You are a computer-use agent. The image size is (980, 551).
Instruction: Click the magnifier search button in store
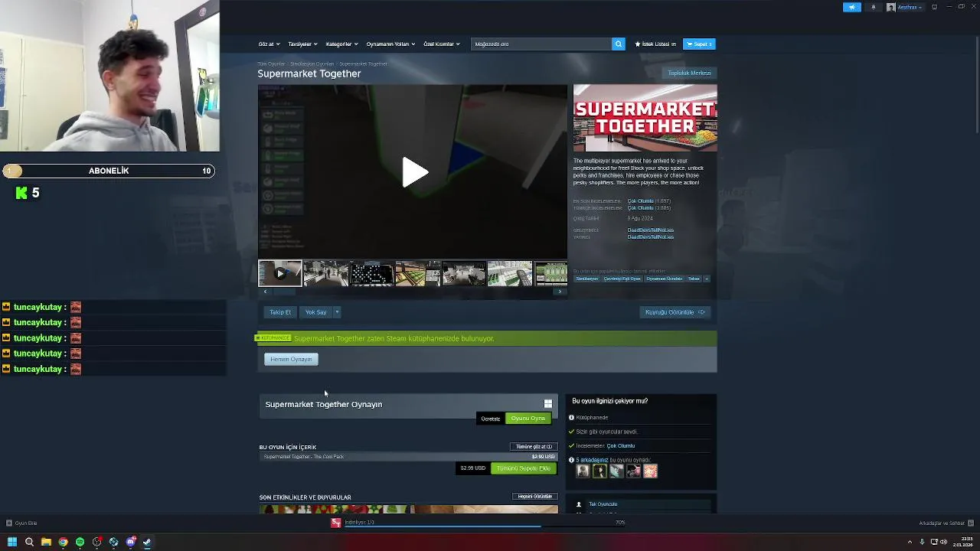pyautogui.click(x=619, y=44)
